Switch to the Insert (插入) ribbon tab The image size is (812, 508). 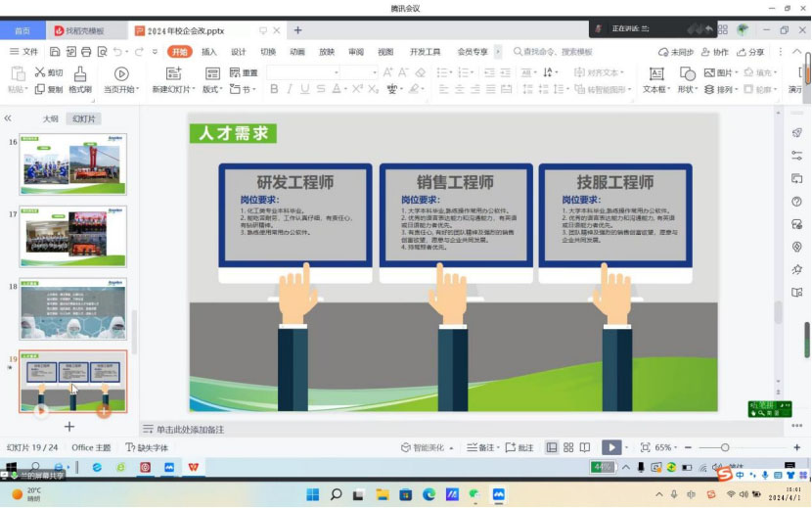pyautogui.click(x=209, y=52)
